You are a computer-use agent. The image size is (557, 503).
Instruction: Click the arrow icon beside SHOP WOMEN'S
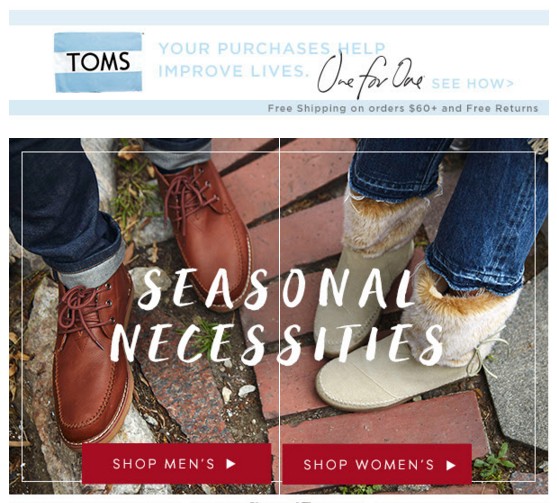pos(451,465)
